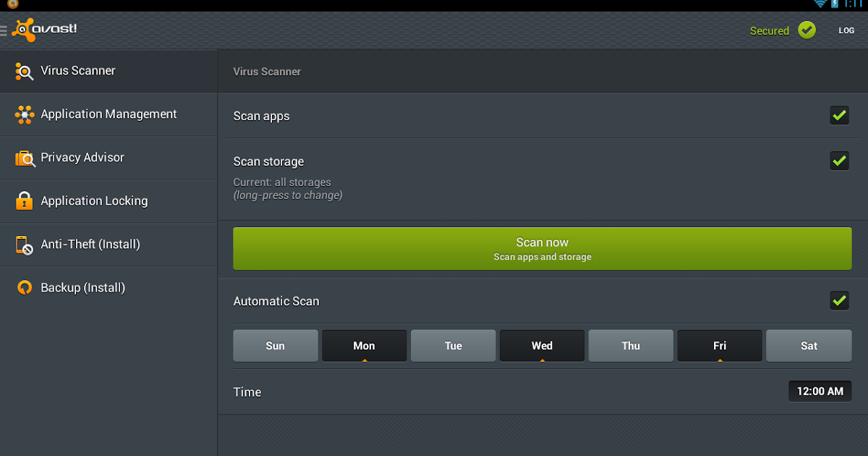Screen dimensions: 868x456
Task: Open the 12:00 AM time picker
Action: [820, 392]
